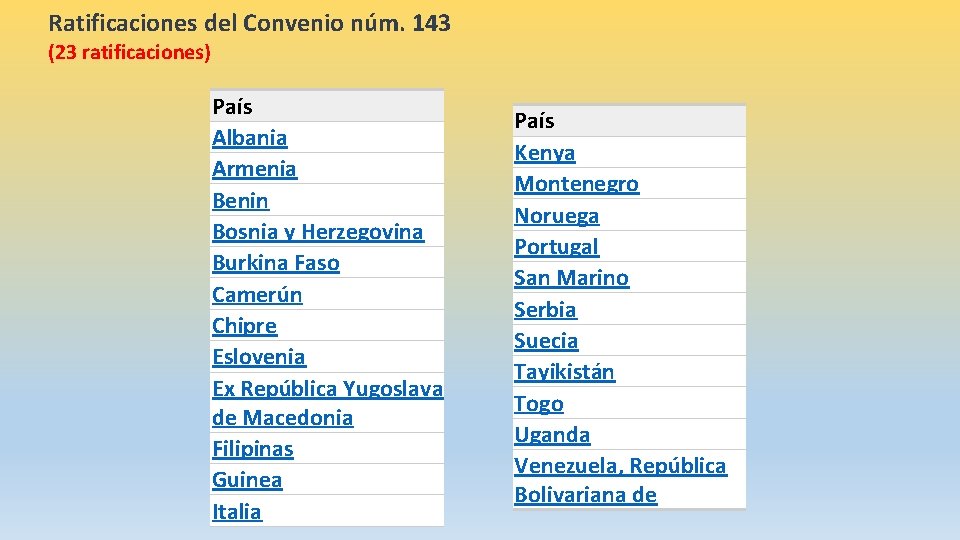960x540 pixels.
Task: Open the Albania country link
Action: click(x=249, y=138)
